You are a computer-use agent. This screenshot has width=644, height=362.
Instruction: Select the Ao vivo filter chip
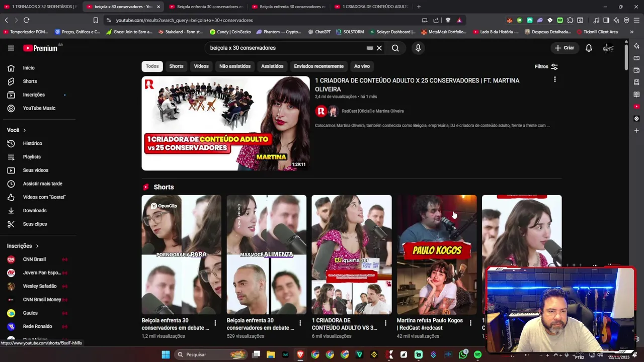point(362,66)
